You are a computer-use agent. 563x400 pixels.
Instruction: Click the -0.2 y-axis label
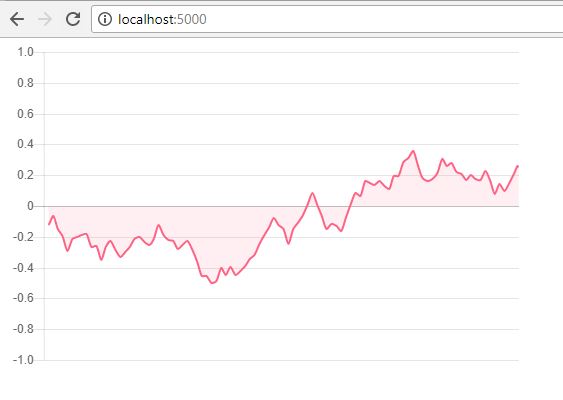(23, 237)
